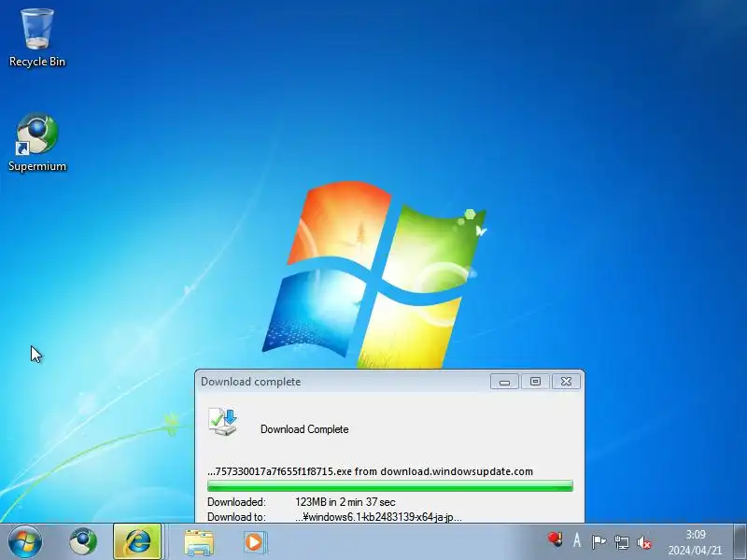
Task: Minimize the Download complete dialog
Action: (x=504, y=382)
